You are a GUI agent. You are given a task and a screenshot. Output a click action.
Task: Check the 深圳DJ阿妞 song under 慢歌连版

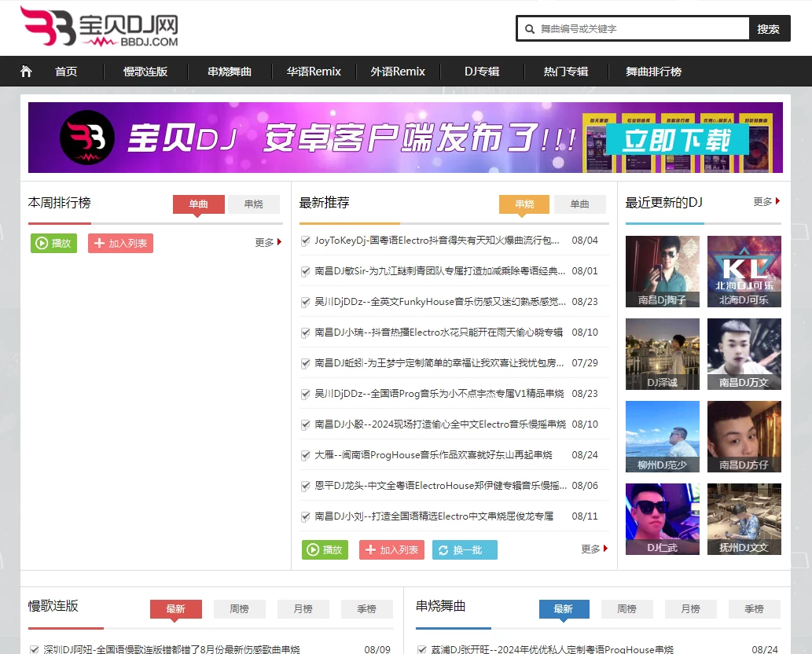tap(34, 649)
